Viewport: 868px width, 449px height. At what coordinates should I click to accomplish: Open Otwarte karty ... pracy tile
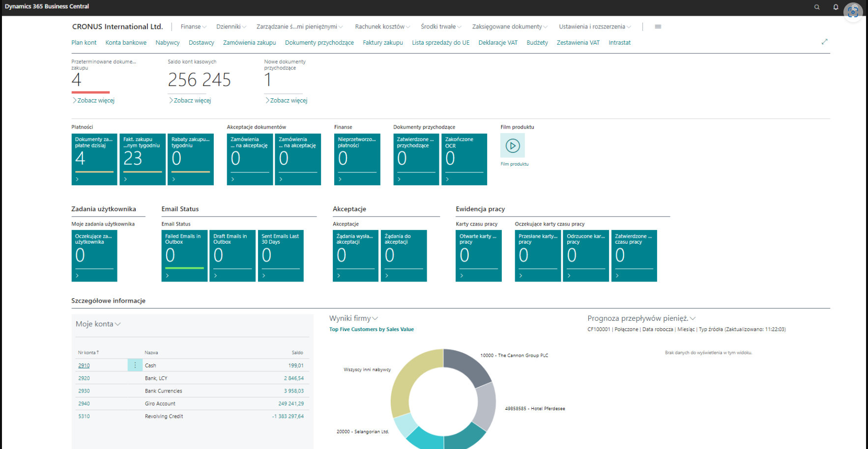pyautogui.click(x=479, y=256)
